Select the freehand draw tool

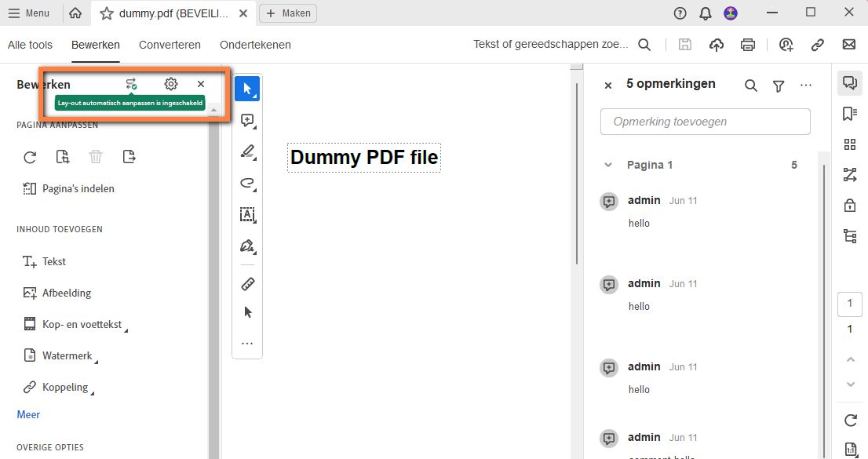[x=247, y=184]
